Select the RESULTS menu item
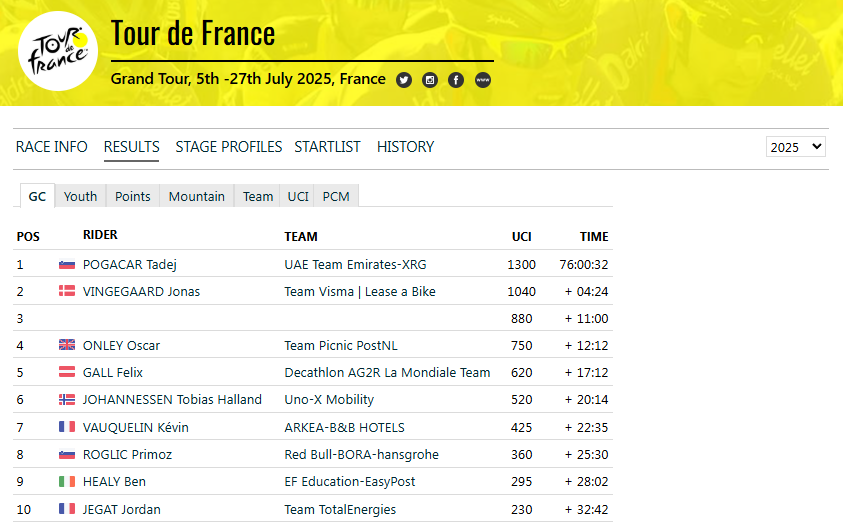Viewport: 843px width, 527px height. coord(132,147)
